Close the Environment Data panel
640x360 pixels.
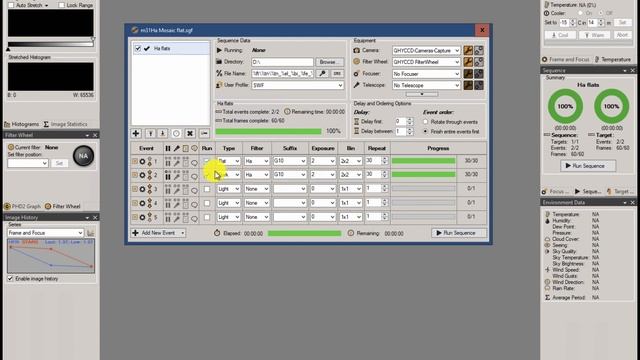coord(633,202)
